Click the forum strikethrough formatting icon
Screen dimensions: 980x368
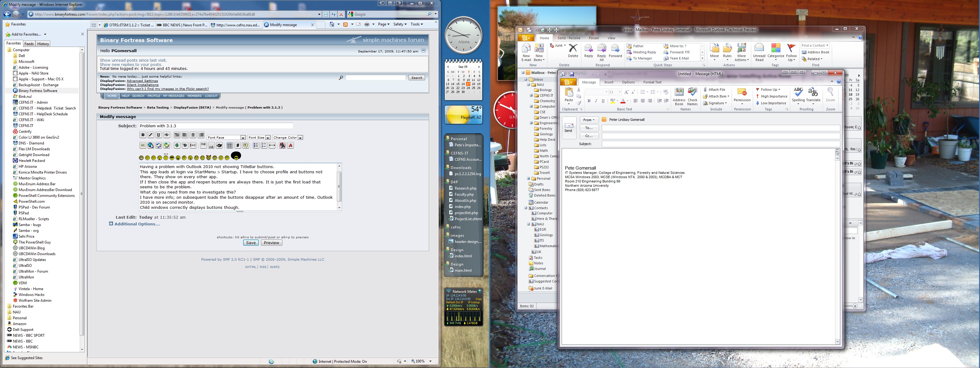(x=167, y=135)
